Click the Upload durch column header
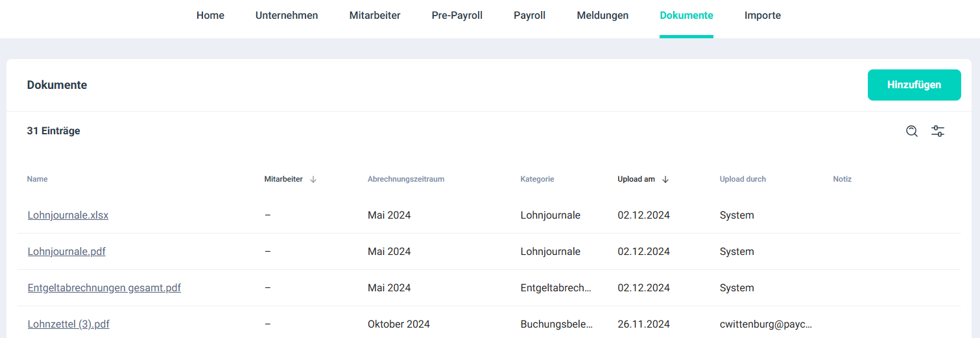 click(x=743, y=179)
